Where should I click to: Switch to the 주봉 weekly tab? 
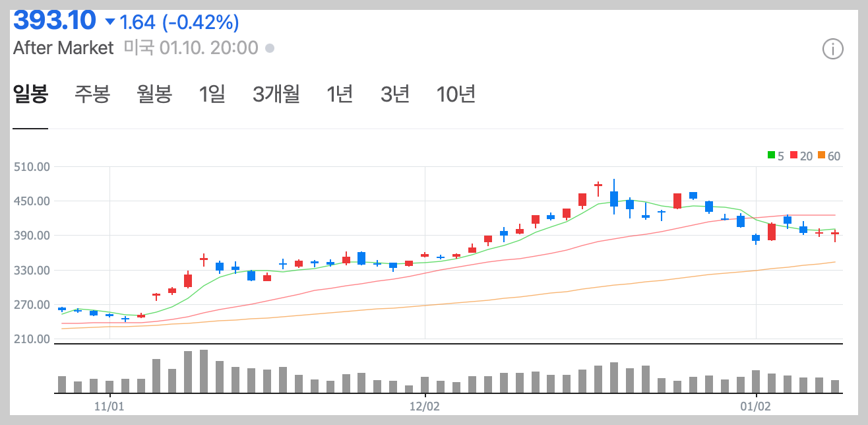[92, 94]
